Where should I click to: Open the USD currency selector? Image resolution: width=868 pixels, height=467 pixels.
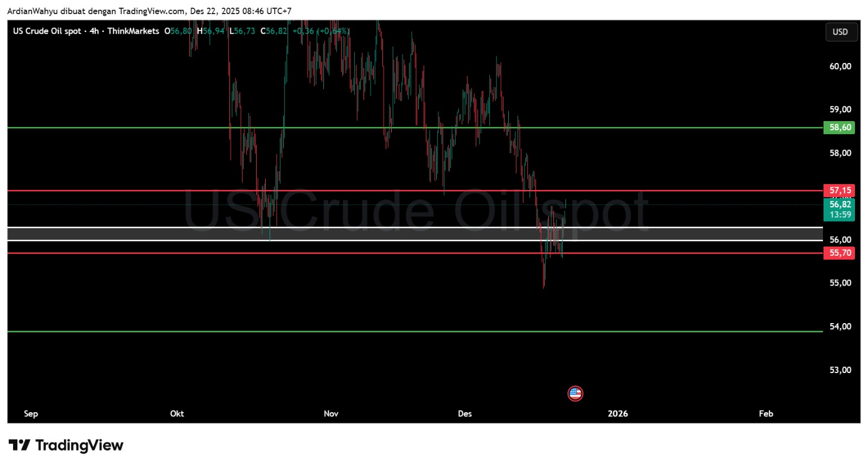(x=840, y=32)
